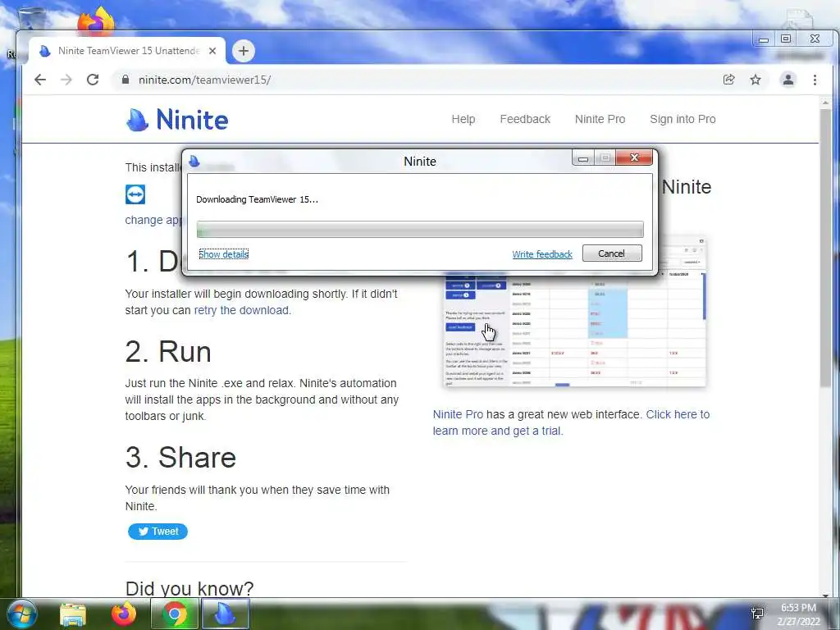Screen dimensions: 840x630
Task: Open Windows Explorer from the taskbar
Action: (73, 614)
